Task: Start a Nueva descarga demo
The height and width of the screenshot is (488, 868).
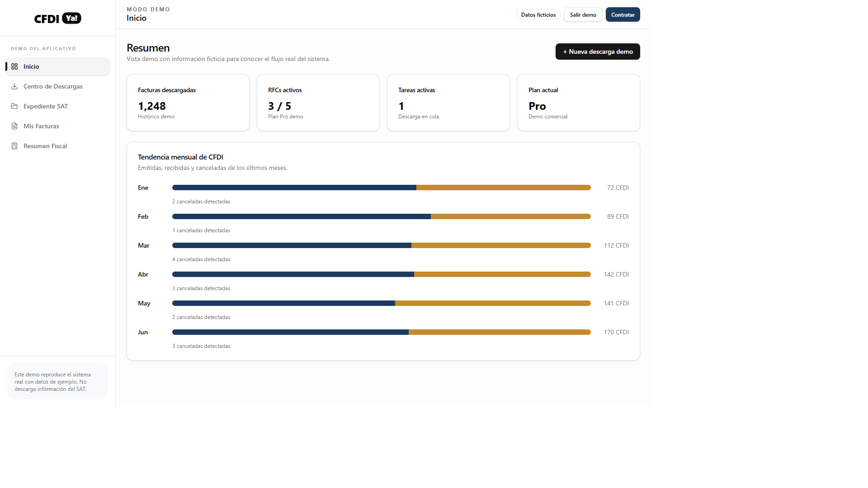Action: pyautogui.click(x=598, y=52)
